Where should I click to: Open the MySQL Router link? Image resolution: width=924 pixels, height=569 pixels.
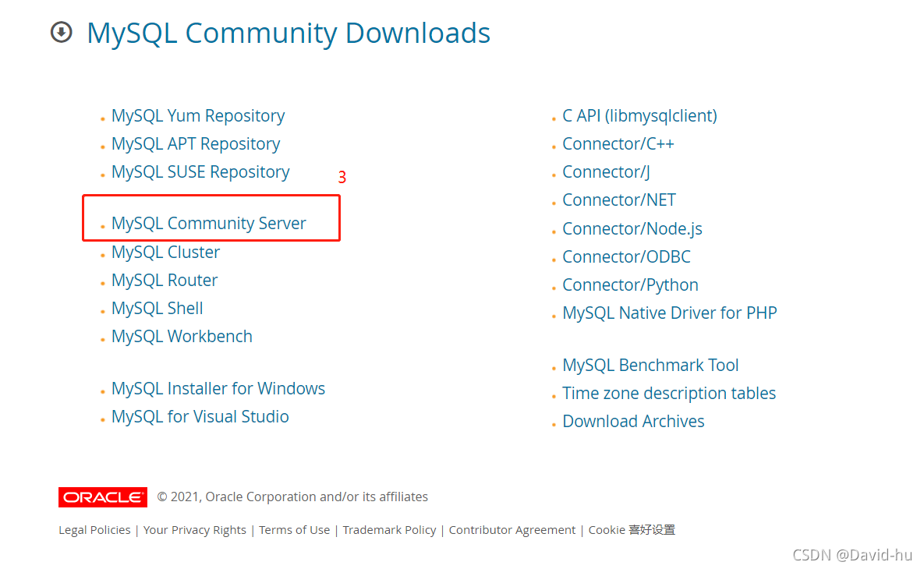[x=165, y=281]
